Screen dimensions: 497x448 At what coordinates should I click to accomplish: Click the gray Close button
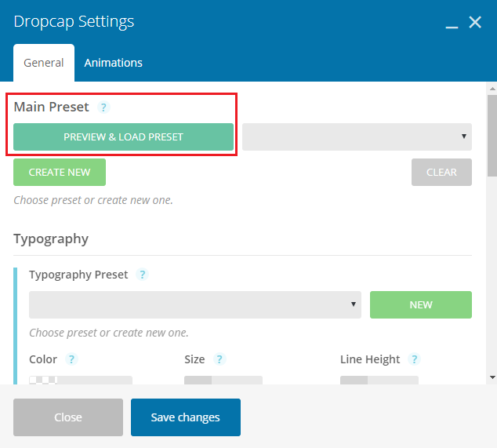click(68, 417)
